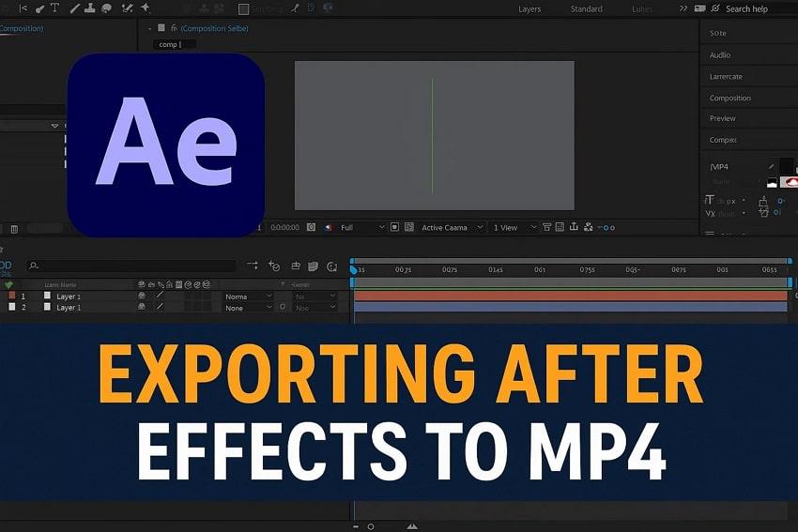This screenshot has height=532, width=798.
Task: Select the Type (T) tool
Action: click(x=55, y=8)
